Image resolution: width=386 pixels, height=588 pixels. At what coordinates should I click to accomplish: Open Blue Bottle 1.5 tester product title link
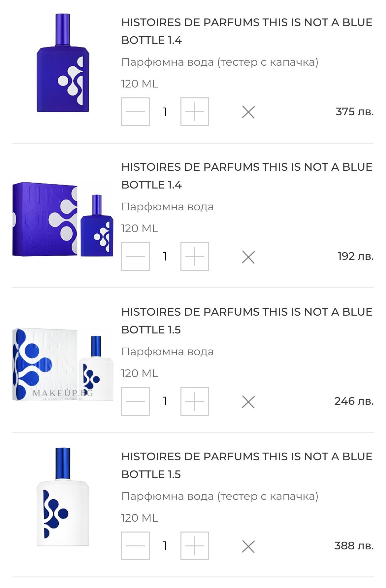click(x=246, y=465)
